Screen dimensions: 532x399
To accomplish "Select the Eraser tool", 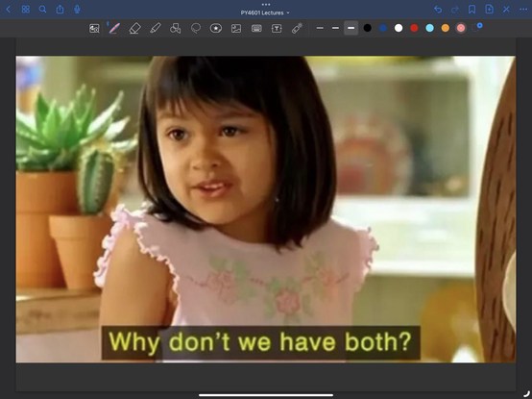I will pyautogui.click(x=134, y=28).
